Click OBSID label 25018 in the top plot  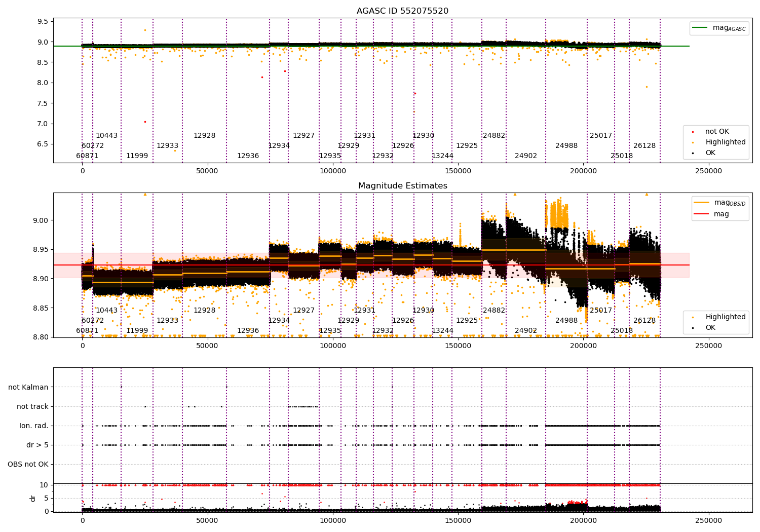[622, 156]
